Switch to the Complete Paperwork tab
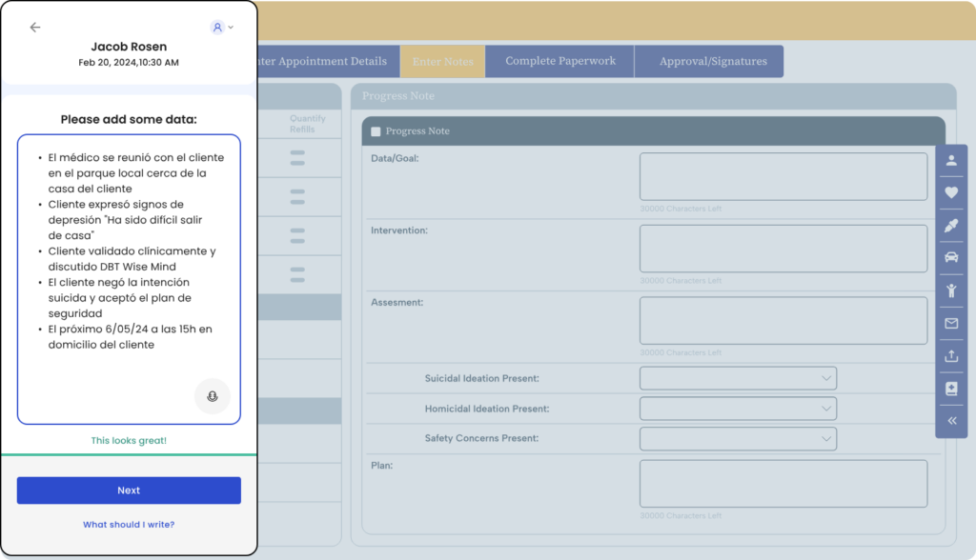976x560 pixels. click(x=559, y=60)
